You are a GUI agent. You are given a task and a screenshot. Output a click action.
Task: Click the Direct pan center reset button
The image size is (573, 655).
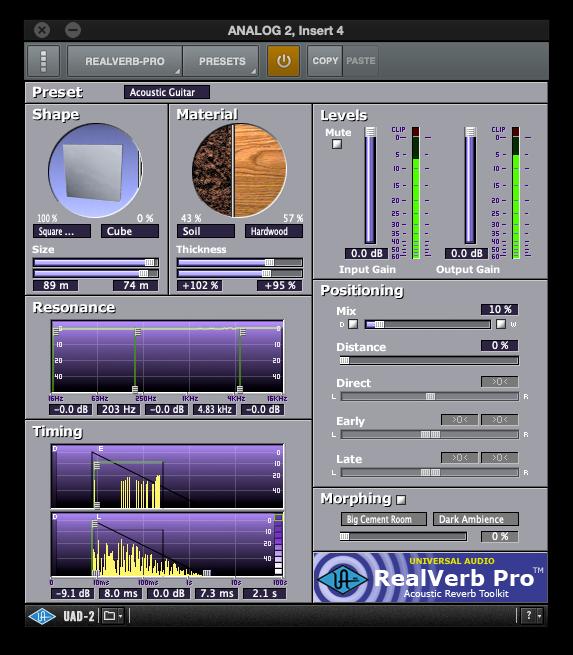[499, 382]
